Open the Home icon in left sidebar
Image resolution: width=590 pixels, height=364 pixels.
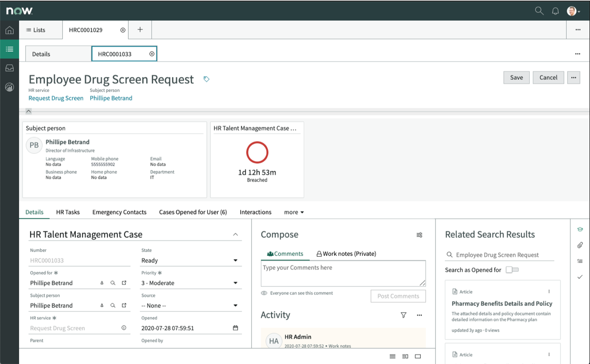click(9, 30)
